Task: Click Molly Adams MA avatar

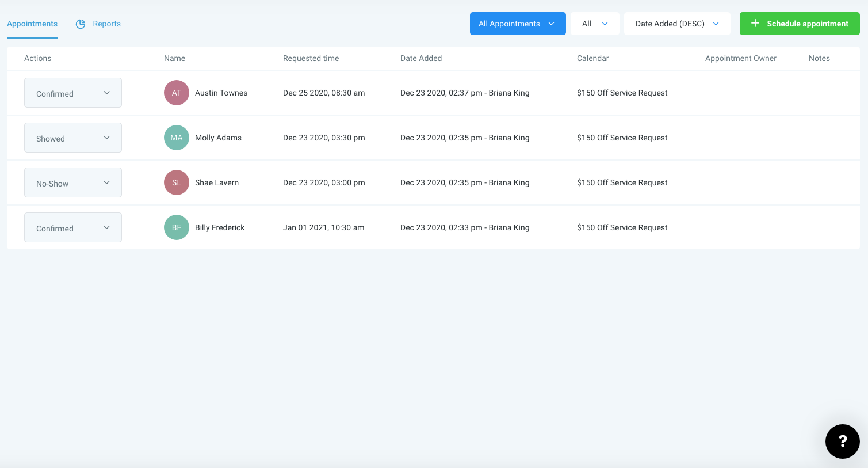Action: click(177, 138)
